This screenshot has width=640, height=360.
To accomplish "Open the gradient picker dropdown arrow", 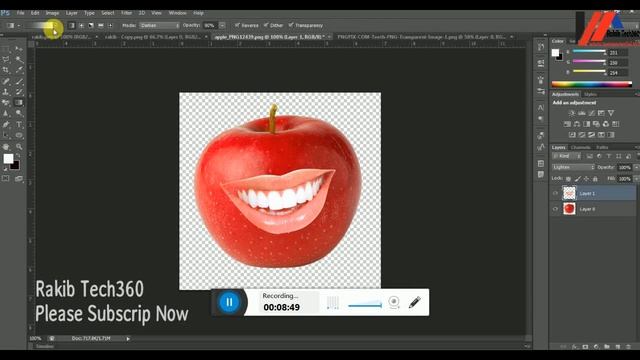I will point(56,26).
